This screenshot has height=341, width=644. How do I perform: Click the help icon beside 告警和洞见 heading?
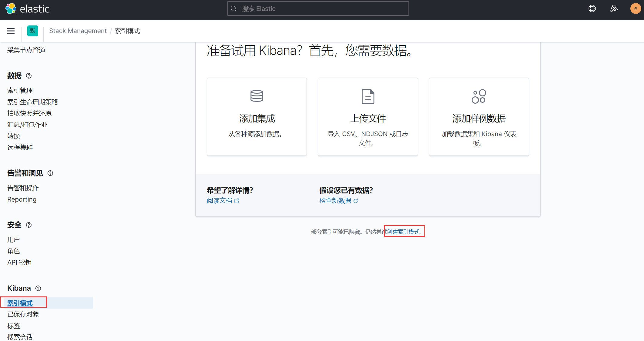(x=50, y=173)
